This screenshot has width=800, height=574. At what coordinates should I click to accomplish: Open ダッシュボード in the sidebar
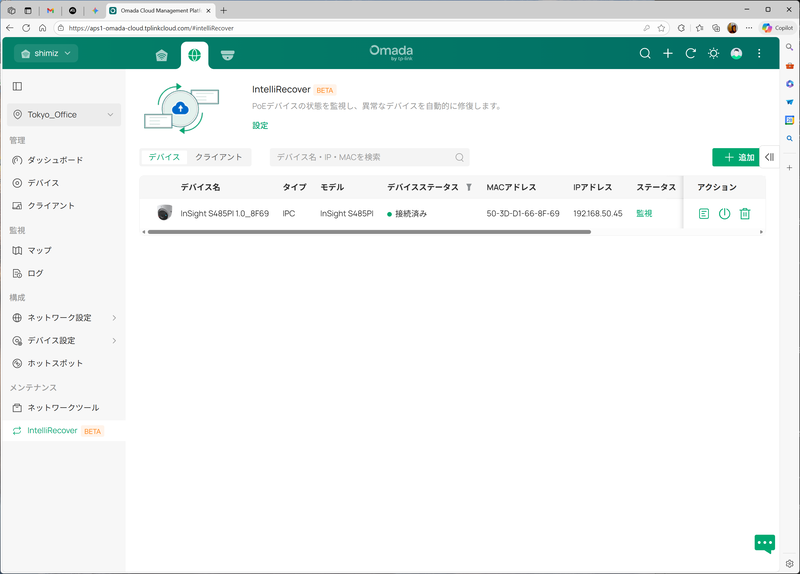55,160
